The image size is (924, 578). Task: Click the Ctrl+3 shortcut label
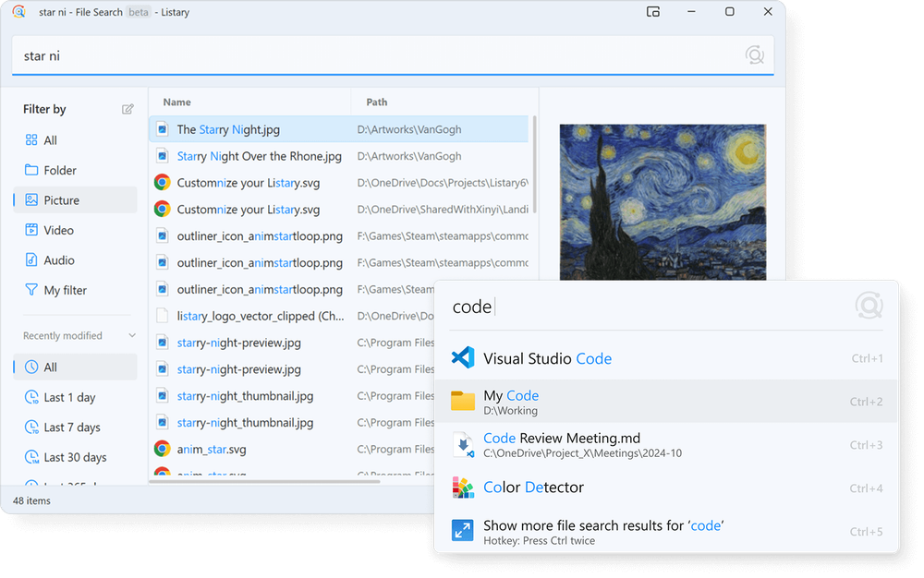point(867,445)
